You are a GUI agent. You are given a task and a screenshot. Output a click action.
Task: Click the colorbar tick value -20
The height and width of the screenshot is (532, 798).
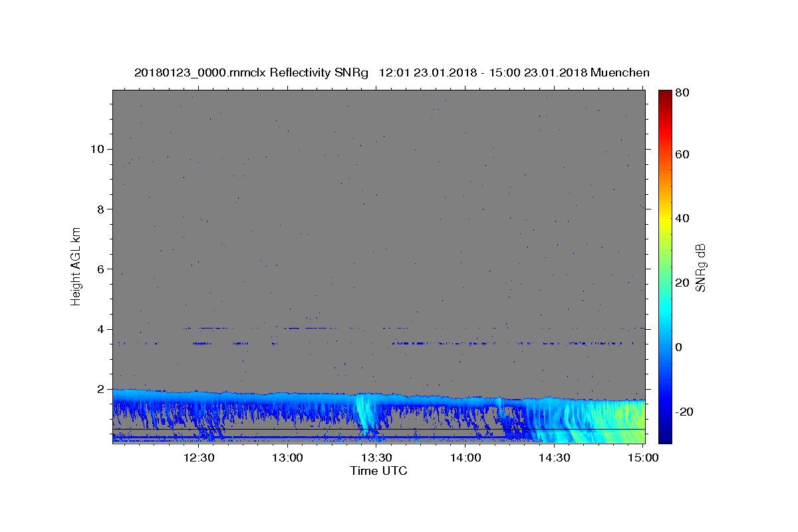(x=684, y=412)
